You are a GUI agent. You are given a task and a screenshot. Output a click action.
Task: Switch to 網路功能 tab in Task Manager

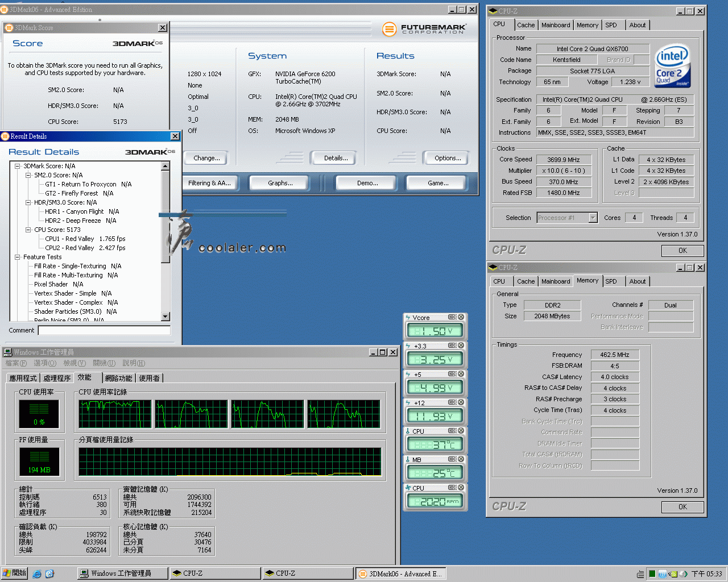point(118,378)
